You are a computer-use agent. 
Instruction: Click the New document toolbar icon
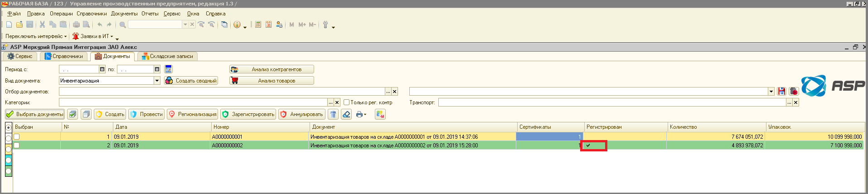coord(9,24)
